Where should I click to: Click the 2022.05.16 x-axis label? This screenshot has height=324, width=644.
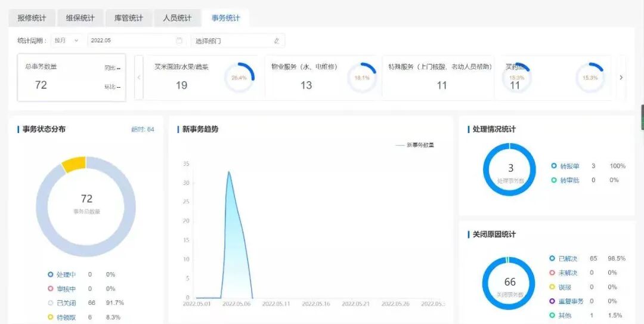pyautogui.click(x=316, y=304)
